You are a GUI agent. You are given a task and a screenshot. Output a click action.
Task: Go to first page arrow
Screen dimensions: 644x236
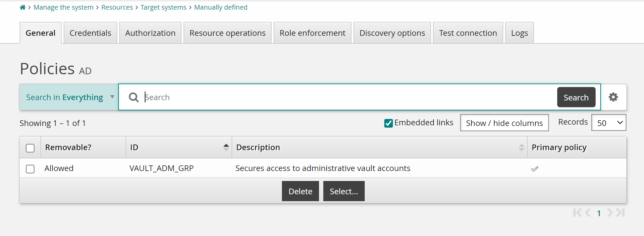tap(577, 213)
